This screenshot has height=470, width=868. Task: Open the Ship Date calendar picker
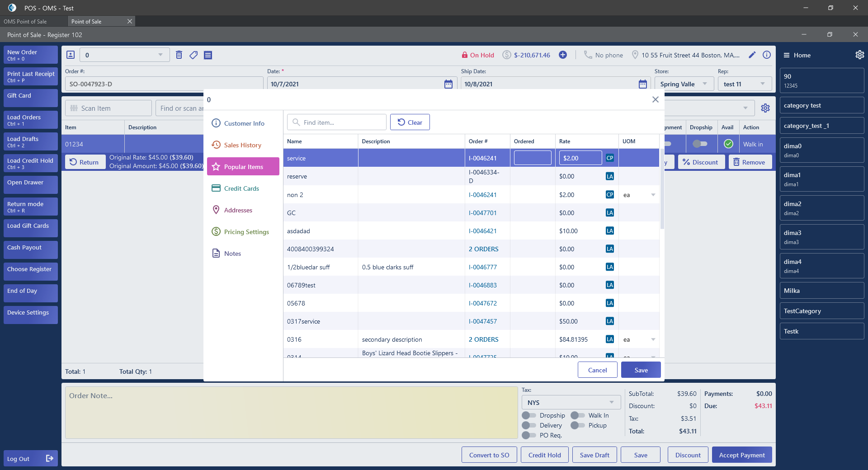[x=642, y=84]
